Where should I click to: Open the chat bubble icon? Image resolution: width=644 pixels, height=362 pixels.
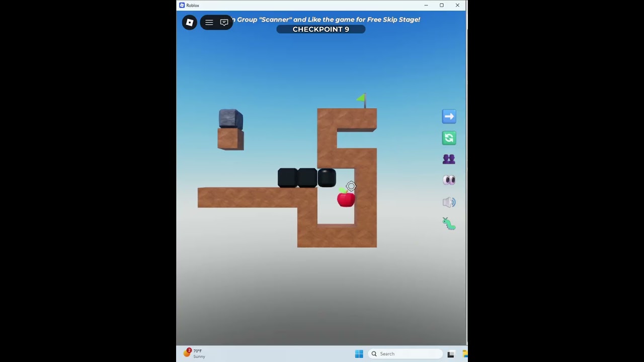point(224,22)
